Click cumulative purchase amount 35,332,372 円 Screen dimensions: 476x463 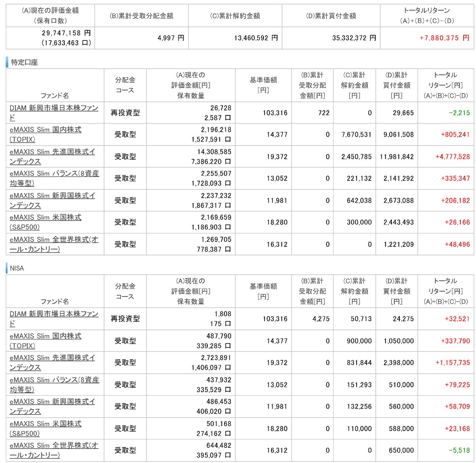(x=354, y=38)
